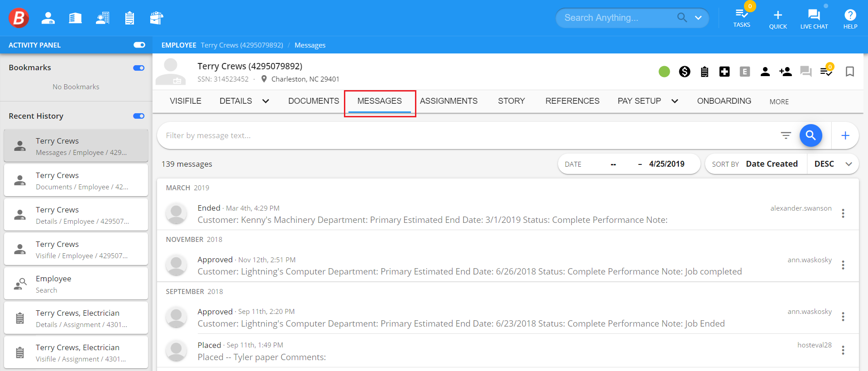Open the Employee module icon in top bar
Viewport: 868px width, 371px height.
coord(48,18)
